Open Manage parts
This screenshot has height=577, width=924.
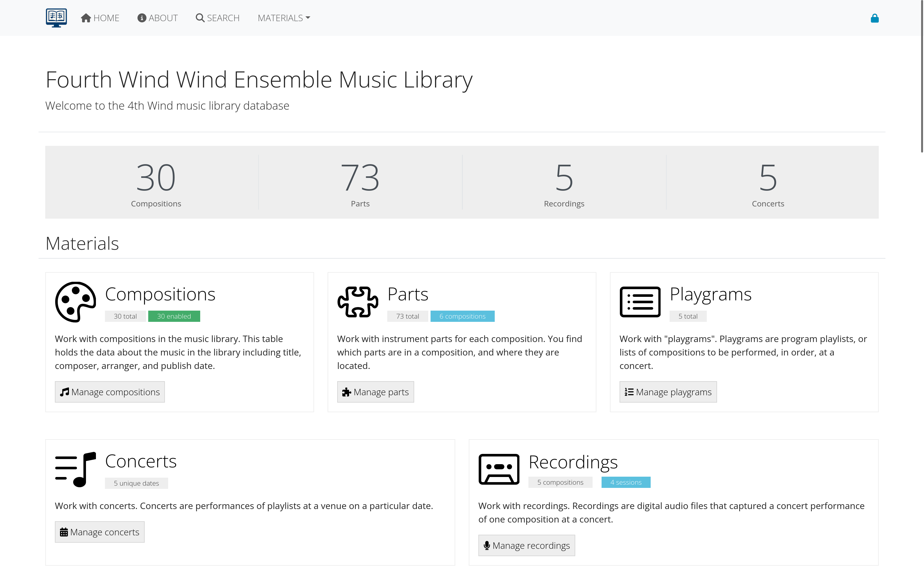click(x=375, y=391)
